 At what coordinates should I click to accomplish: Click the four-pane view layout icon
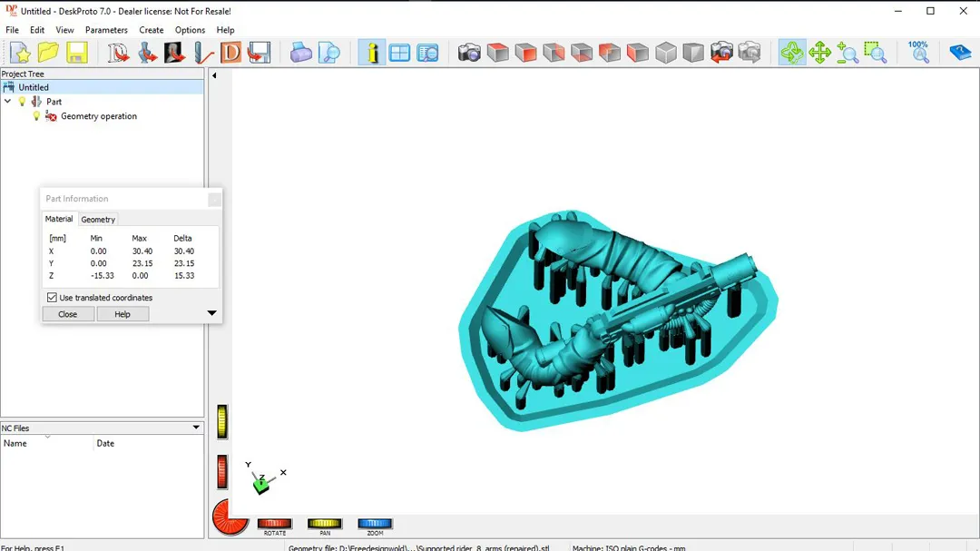click(399, 53)
